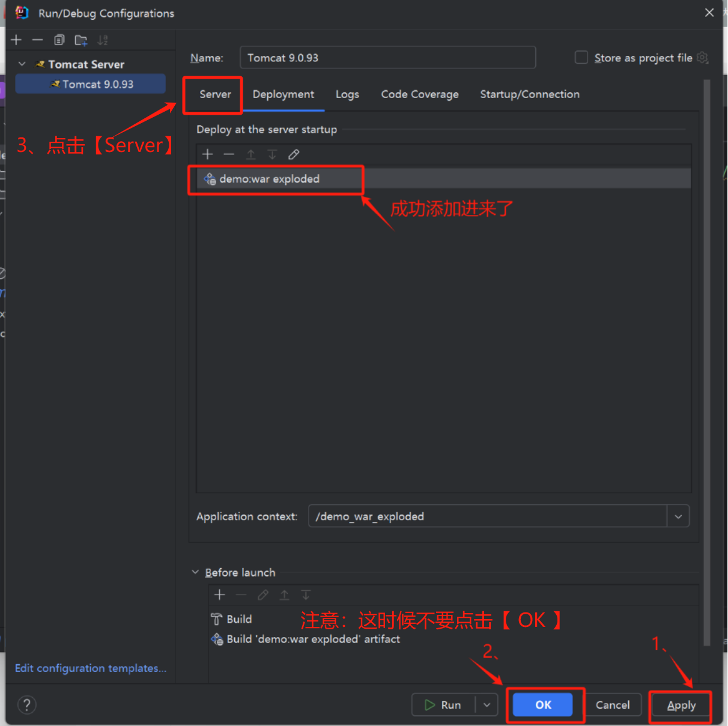Move deployment artifact down arrow

tap(272, 154)
